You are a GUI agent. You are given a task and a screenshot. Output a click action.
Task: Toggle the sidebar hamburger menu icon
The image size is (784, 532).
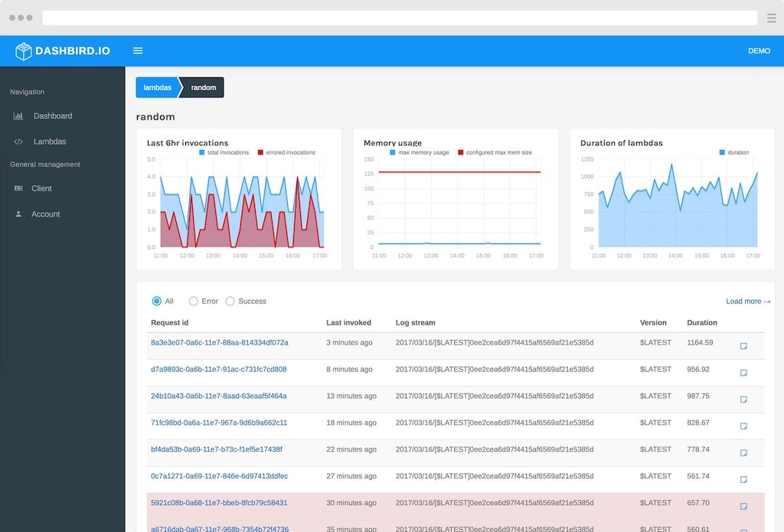138,51
